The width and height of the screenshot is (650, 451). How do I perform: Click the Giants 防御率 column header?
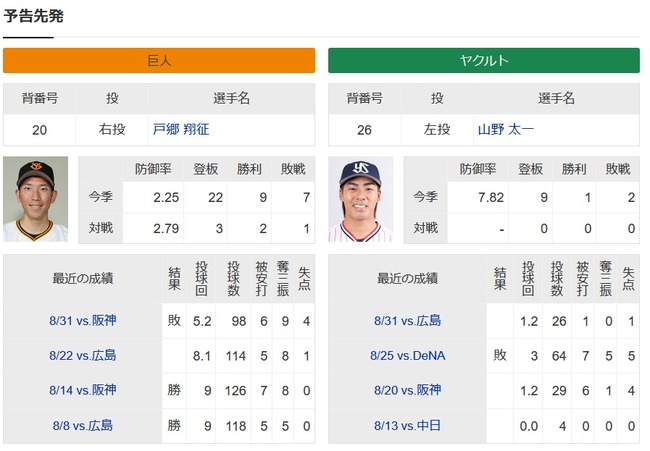[153, 169]
